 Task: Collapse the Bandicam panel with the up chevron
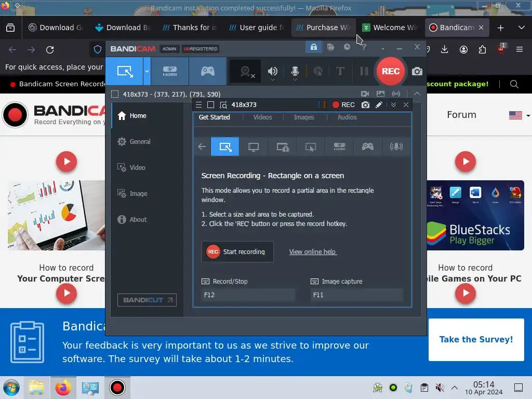click(x=417, y=94)
